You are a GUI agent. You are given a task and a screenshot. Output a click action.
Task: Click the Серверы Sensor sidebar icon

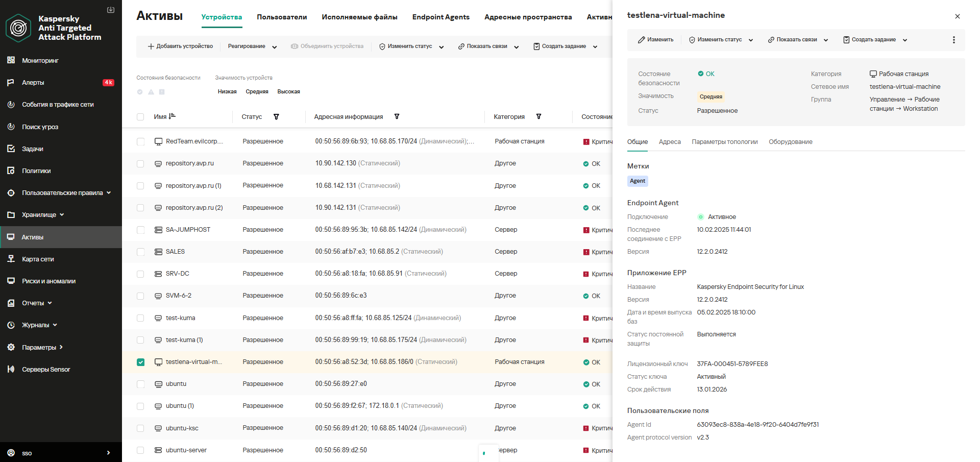coord(11,369)
